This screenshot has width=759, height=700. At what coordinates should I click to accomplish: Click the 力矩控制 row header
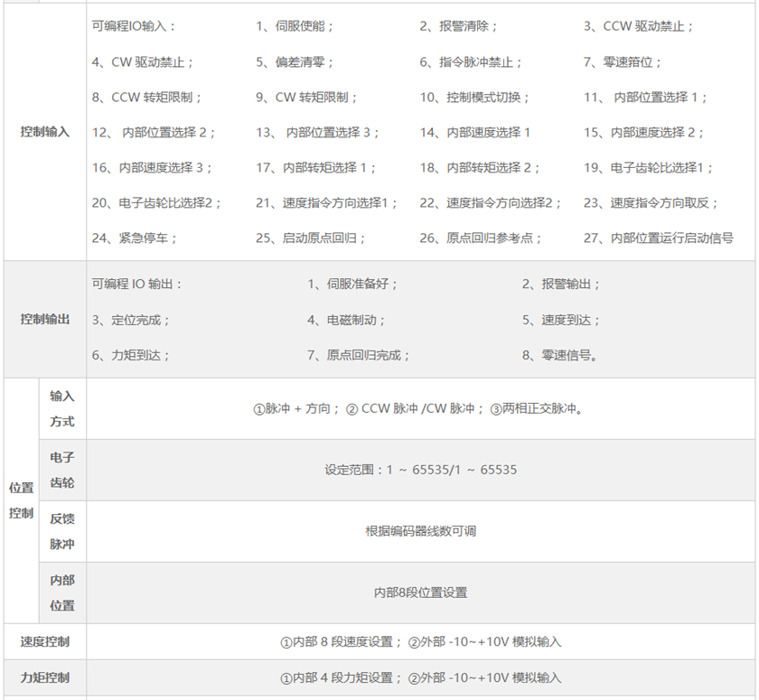(x=45, y=677)
